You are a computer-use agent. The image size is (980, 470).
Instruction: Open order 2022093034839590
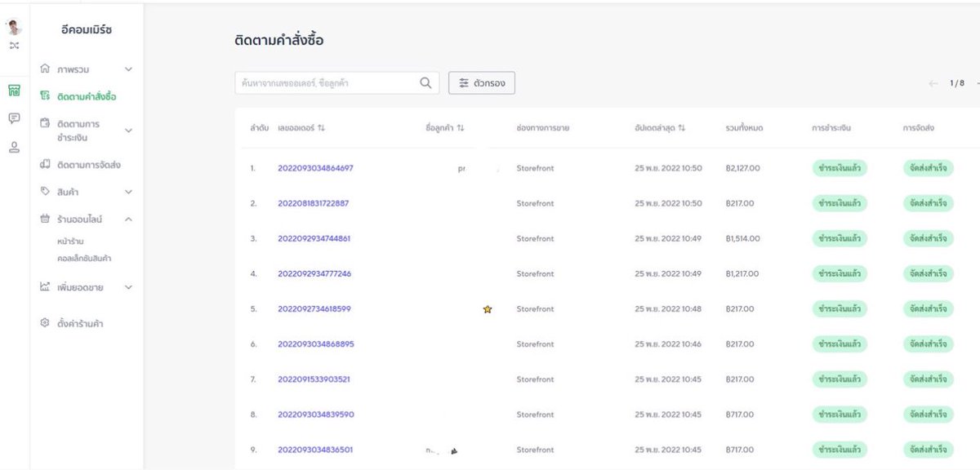coord(316,415)
